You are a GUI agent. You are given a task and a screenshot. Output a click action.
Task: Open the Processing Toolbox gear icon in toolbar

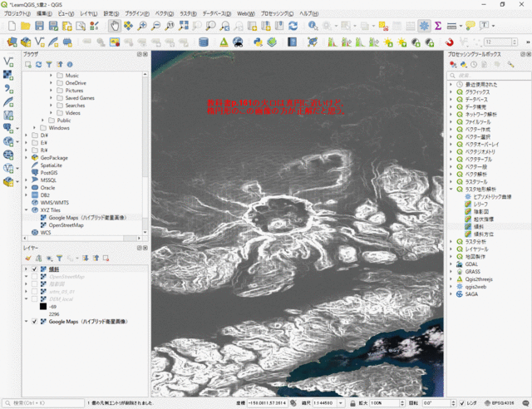point(424,26)
